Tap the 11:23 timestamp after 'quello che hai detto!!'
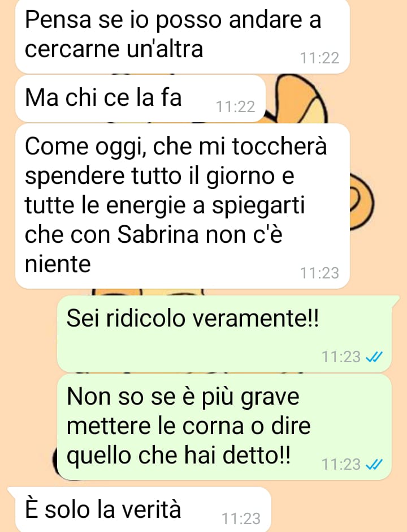Viewport: 407px width, 532px height. click(x=341, y=464)
